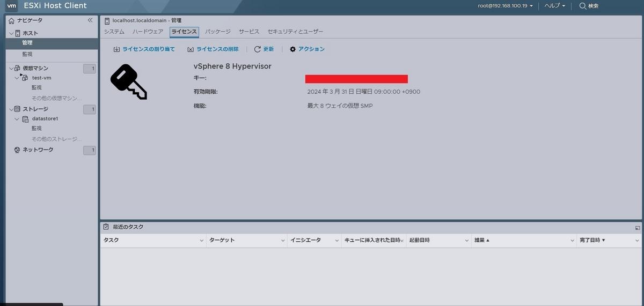This screenshot has width=644, height=306.
Task: Switch to the パッケージ tab
Action: (218, 32)
